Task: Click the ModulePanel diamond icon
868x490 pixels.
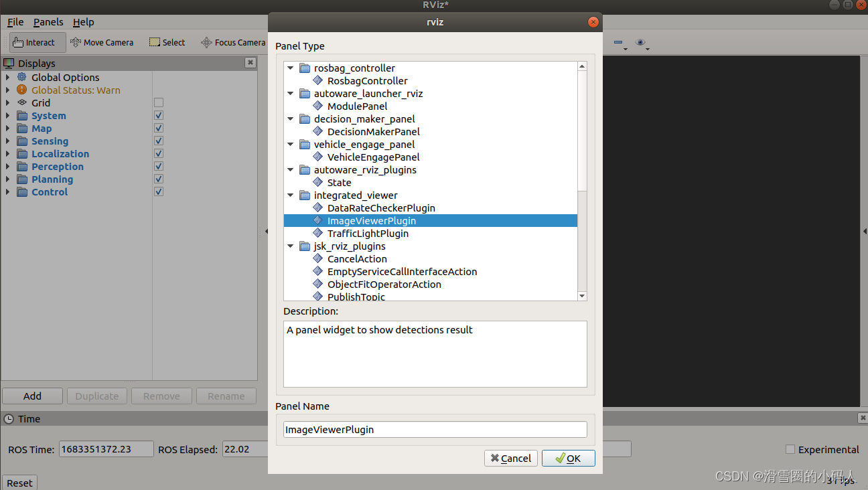Action: coord(318,106)
